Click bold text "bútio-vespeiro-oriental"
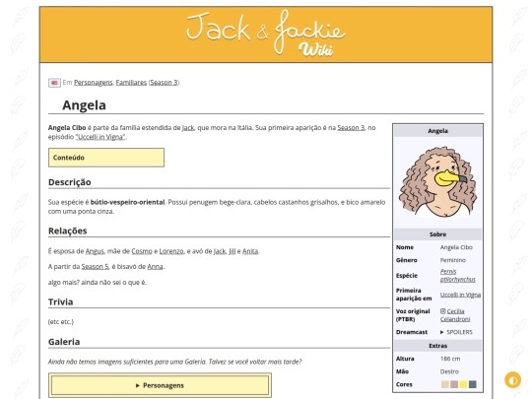 click(127, 202)
